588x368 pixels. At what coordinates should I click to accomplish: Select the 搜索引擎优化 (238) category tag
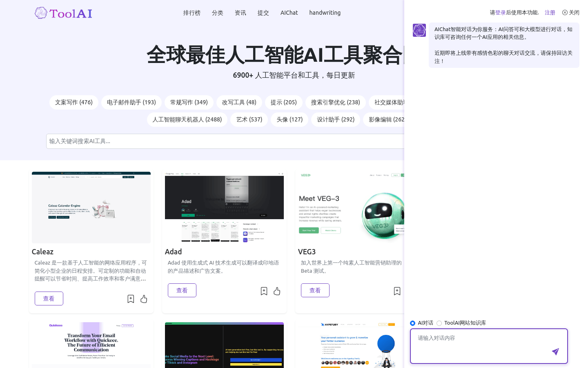tap(336, 102)
